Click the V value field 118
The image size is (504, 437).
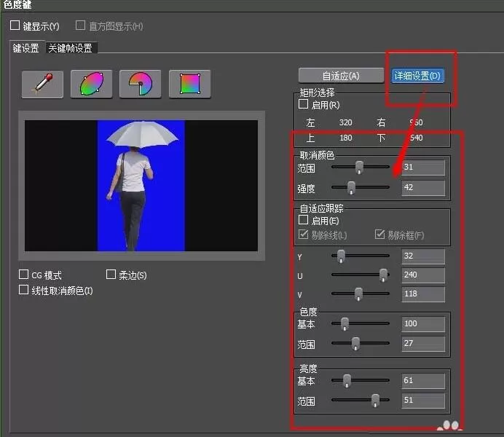[423, 294]
